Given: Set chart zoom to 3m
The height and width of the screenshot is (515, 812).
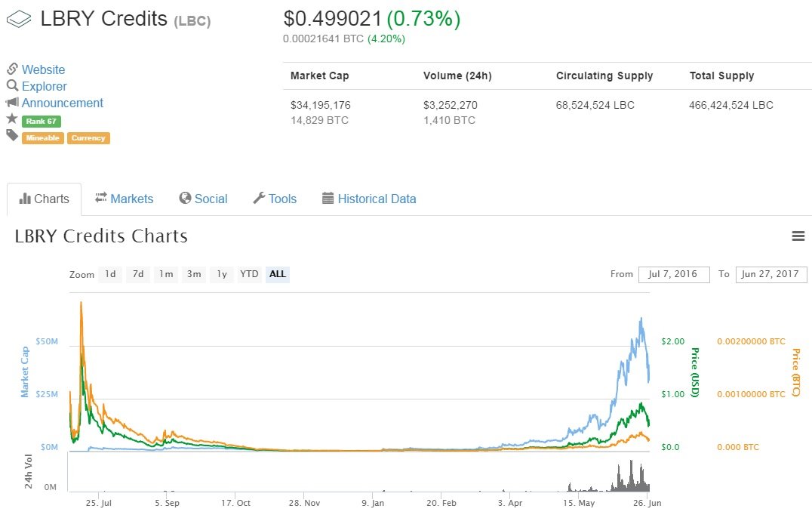Looking at the screenshot, I should click(x=194, y=274).
